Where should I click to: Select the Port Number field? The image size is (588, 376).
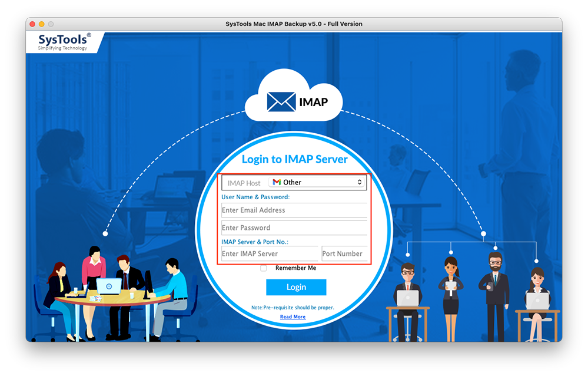(x=344, y=253)
